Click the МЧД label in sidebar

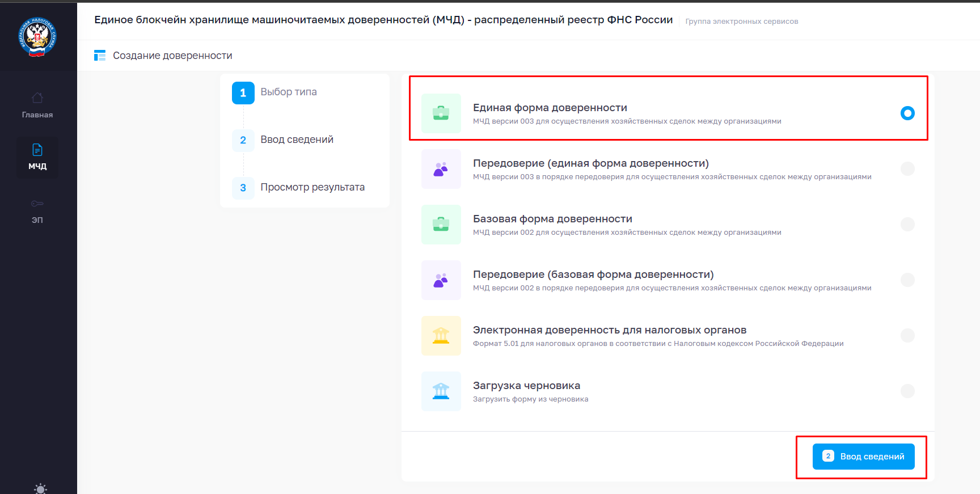(x=37, y=166)
